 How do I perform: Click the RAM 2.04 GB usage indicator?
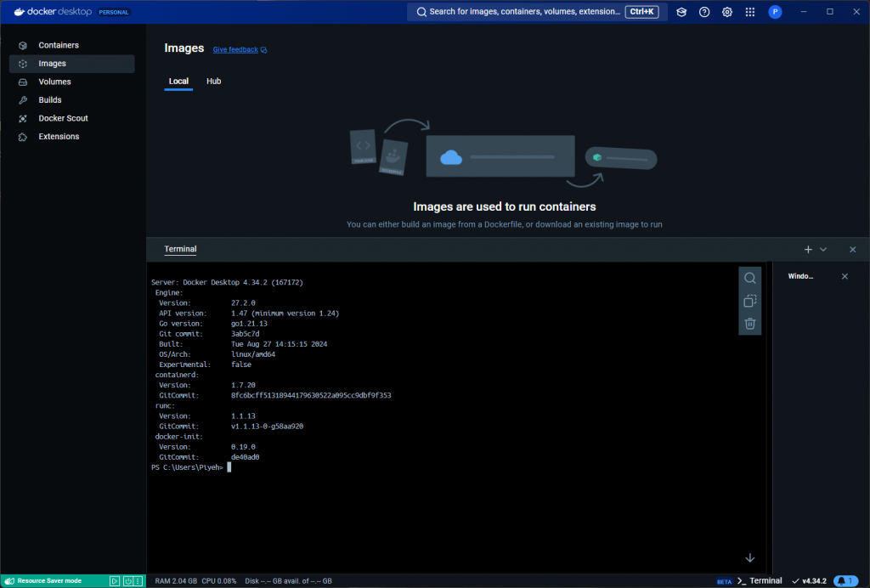coord(176,581)
